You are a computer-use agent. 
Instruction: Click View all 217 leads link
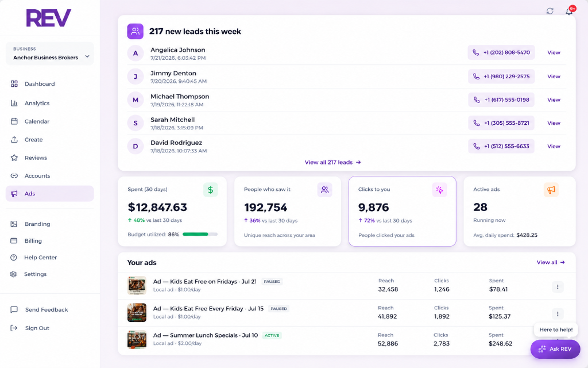[332, 162]
